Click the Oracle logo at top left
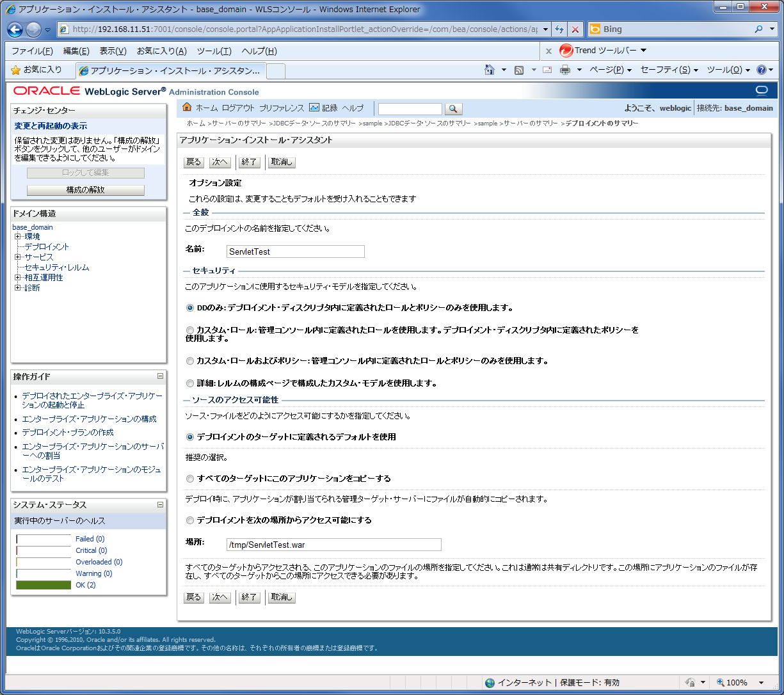The height and width of the screenshot is (695, 784). pyautogui.click(x=47, y=91)
